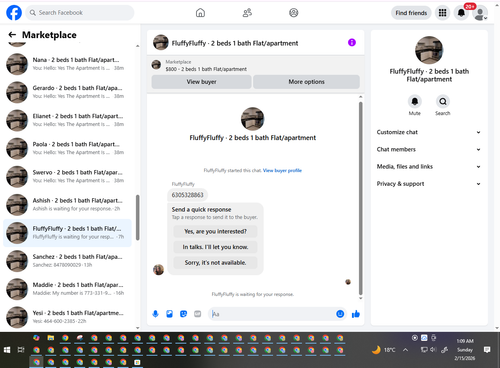Open the Sanchez apartment conversation
This screenshot has height=368, width=500.
pyautogui.click(x=67, y=261)
